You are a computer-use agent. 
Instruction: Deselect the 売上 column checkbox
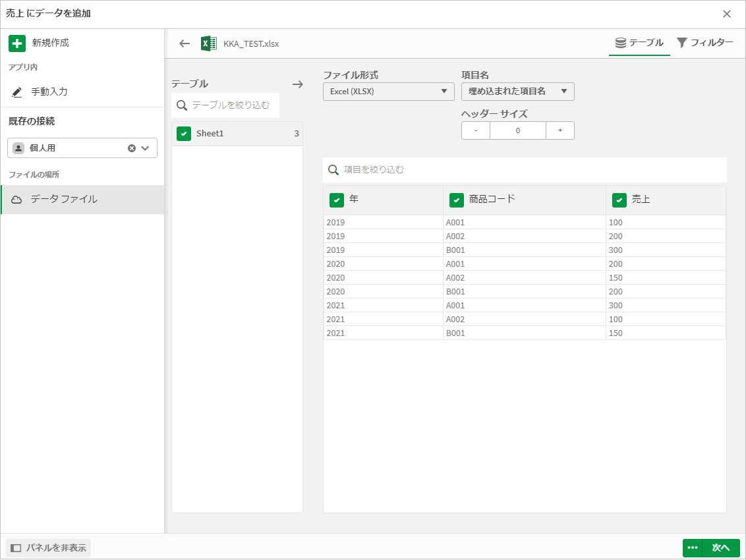pos(619,200)
